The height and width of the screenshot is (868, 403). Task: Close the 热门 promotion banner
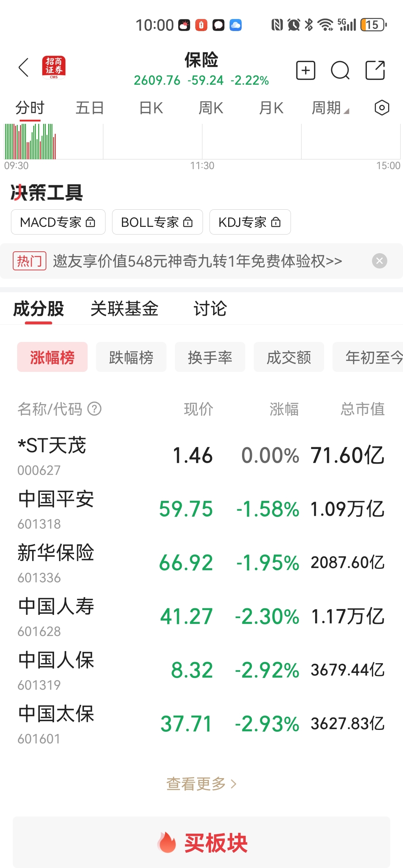pos(380,261)
